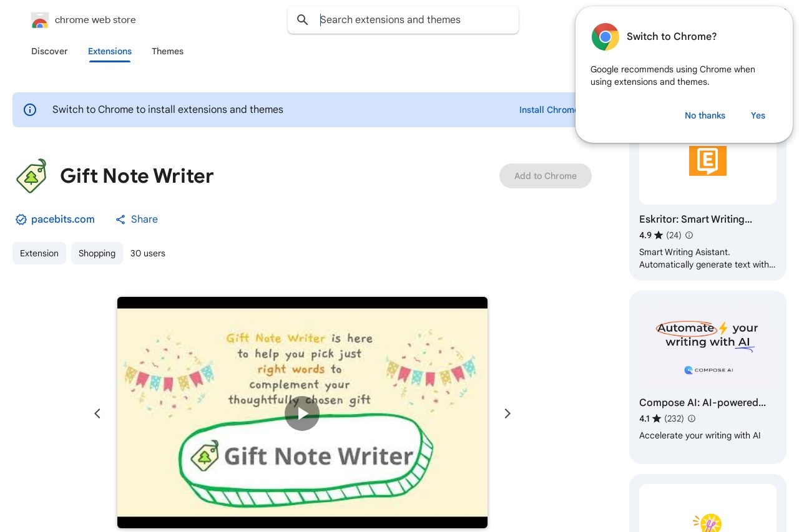This screenshot has width=799, height=532.
Task: Click the info icon in the blue banner
Action: pos(30,110)
